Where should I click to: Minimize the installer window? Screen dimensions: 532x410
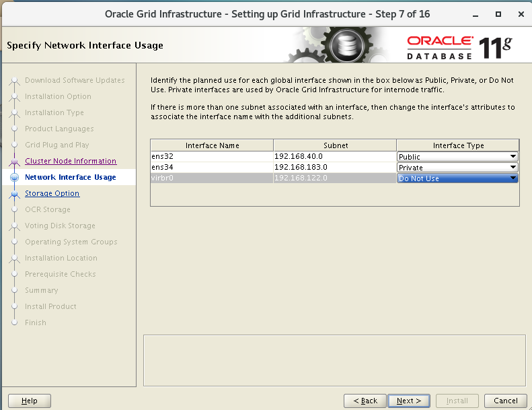[476, 14]
